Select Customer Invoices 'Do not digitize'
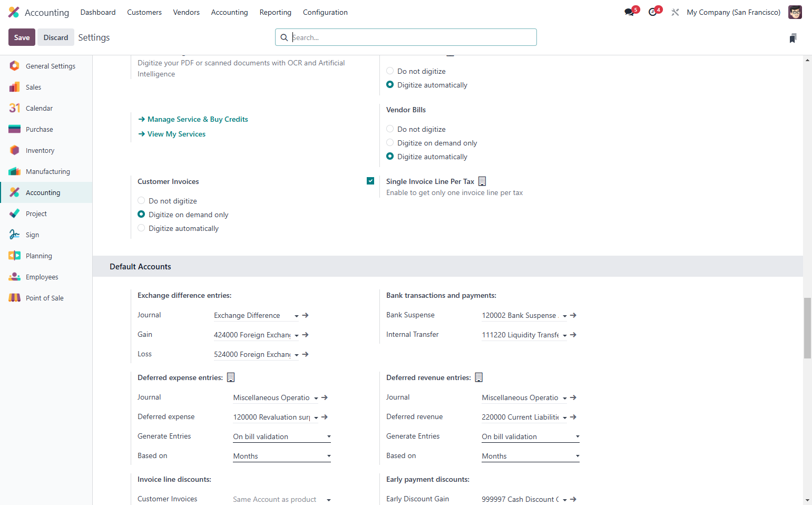812x505 pixels. click(141, 200)
